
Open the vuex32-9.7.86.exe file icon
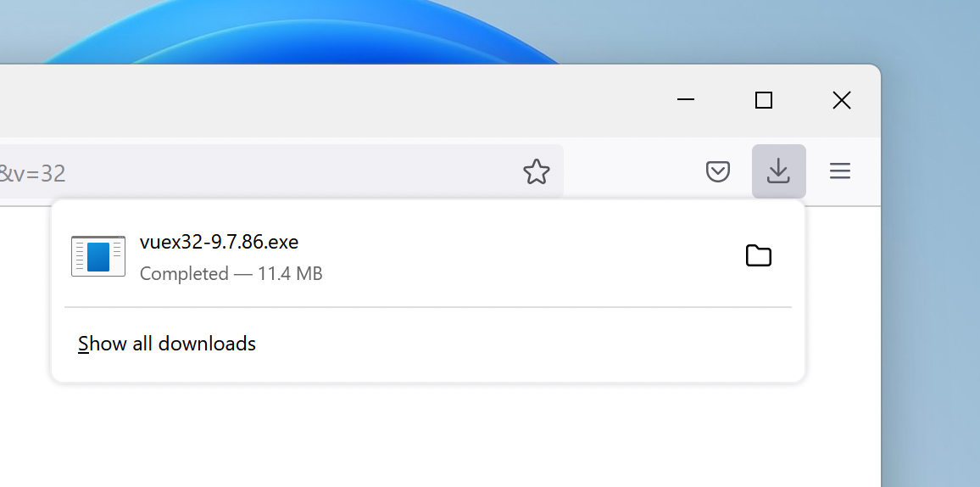98,256
